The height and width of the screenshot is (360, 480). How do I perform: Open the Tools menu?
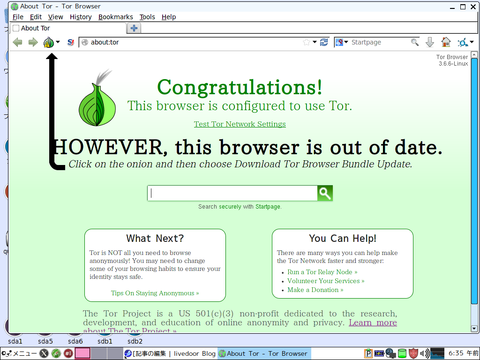tap(147, 17)
